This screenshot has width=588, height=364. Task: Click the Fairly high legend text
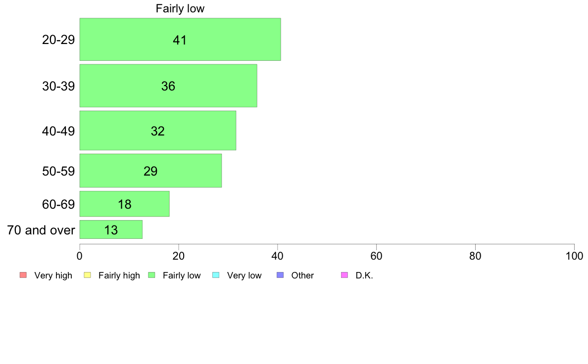click(x=119, y=275)
